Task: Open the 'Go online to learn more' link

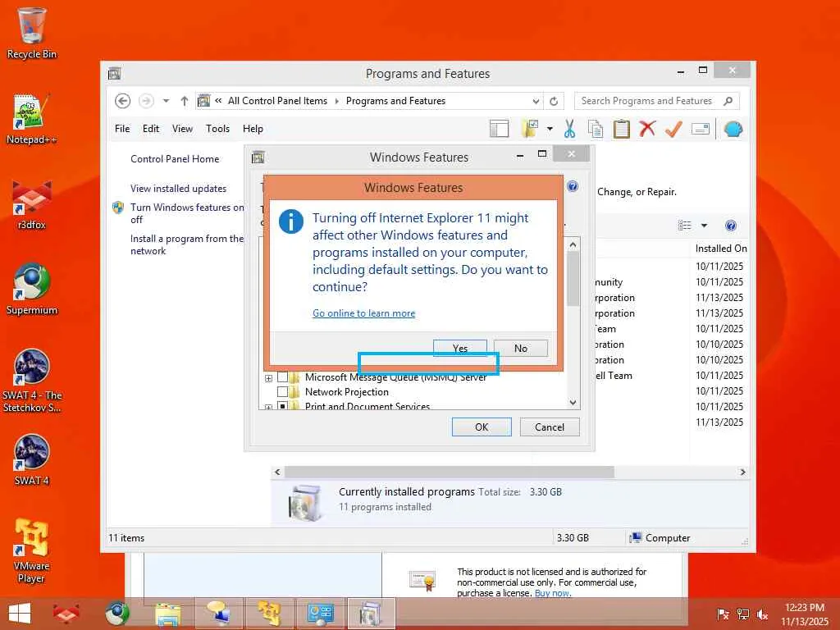Action: tap(363, 313)
